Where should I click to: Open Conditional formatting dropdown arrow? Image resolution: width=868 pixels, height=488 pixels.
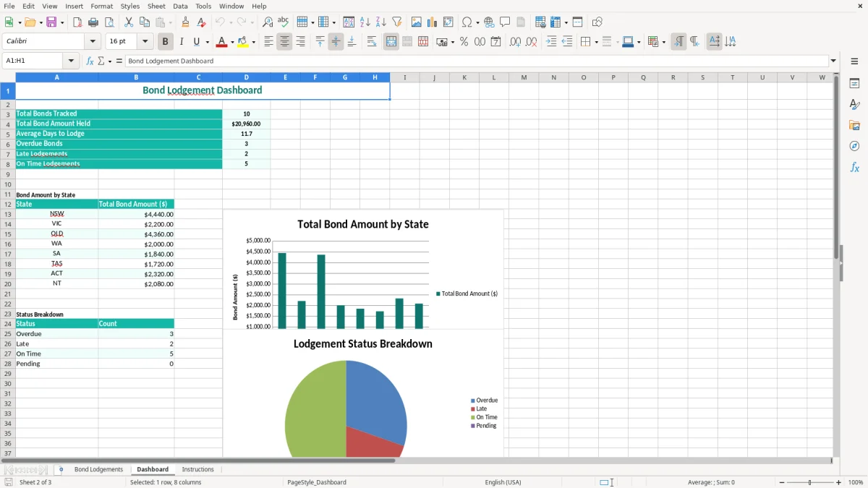pos(663,42)
